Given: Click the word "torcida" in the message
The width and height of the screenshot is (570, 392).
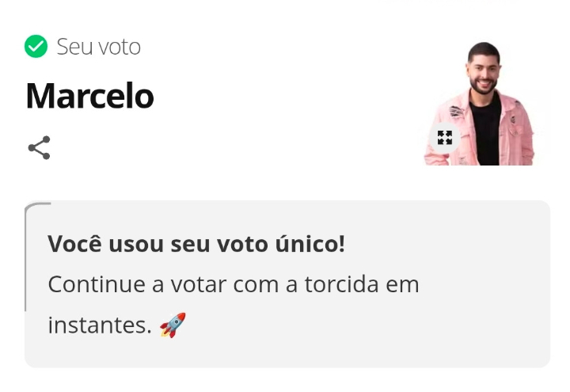Looking at the screenshot, I should [x=345, y=284].
